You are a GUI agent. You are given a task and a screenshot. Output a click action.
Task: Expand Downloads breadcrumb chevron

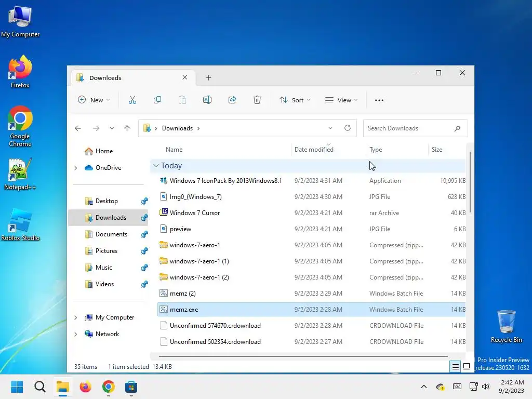(x=198, y=128)
